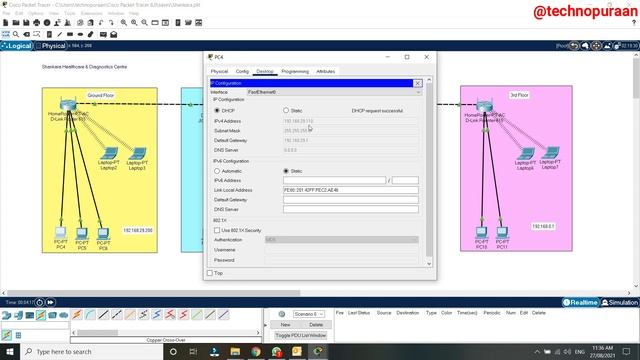Click the Zoom In magnifier icon
Image resolution: width=640 pixels, height=360 pixels.
click(124, 23)
